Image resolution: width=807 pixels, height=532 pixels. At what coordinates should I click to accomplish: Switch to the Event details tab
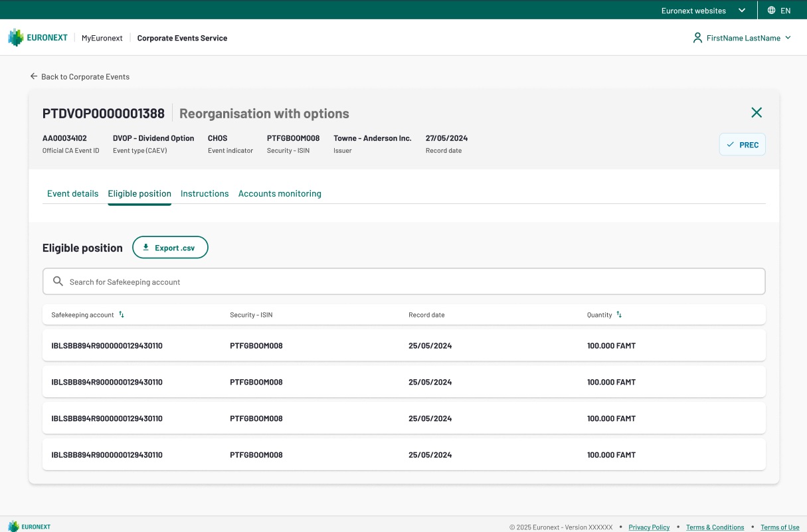click(72, 194)
